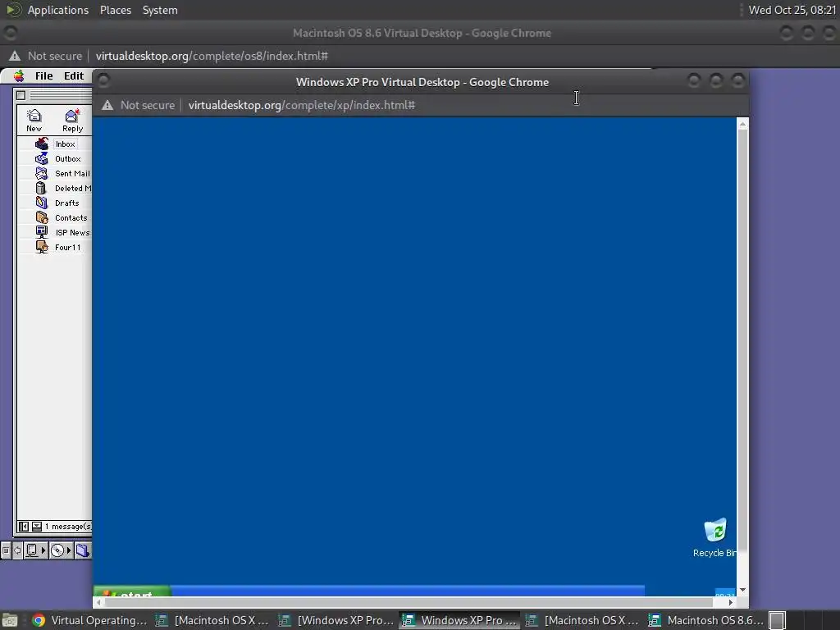
Task: Click control strip left scroll arrow
Action: tap(18, 550)
